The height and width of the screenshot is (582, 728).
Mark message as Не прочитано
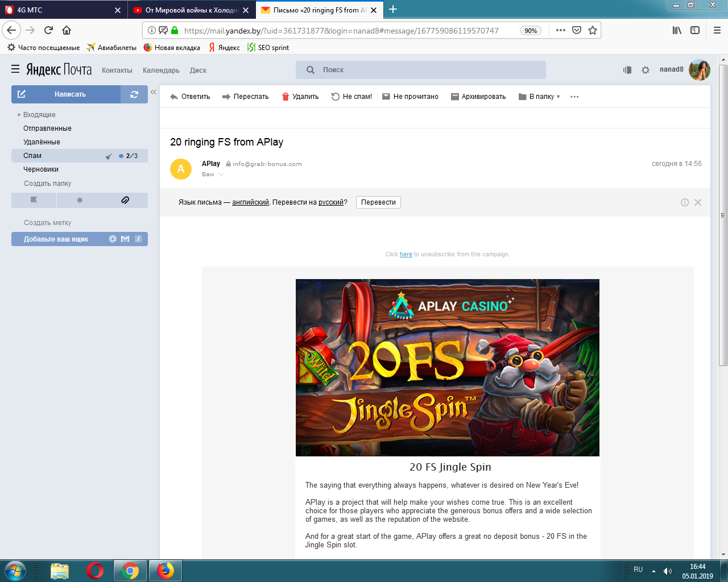pos(410,97)
